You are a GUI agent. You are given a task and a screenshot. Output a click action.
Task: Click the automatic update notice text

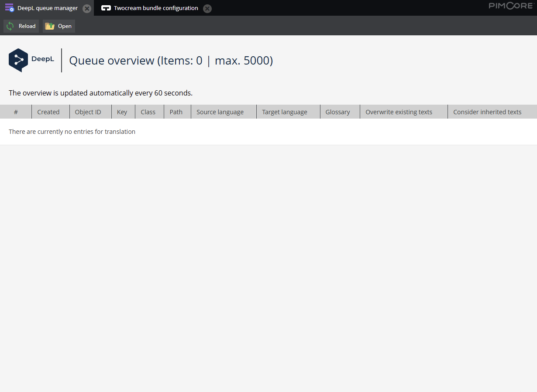[x=100, y=93]
